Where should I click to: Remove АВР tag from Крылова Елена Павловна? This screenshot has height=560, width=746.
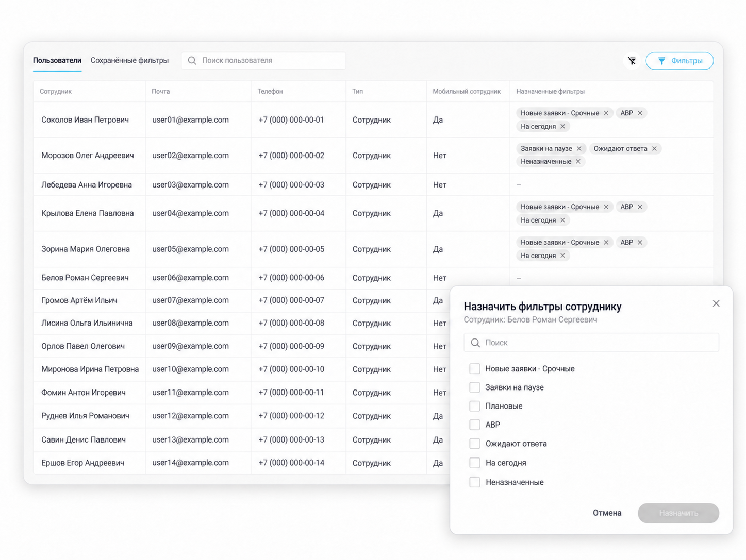click(640, 207)
